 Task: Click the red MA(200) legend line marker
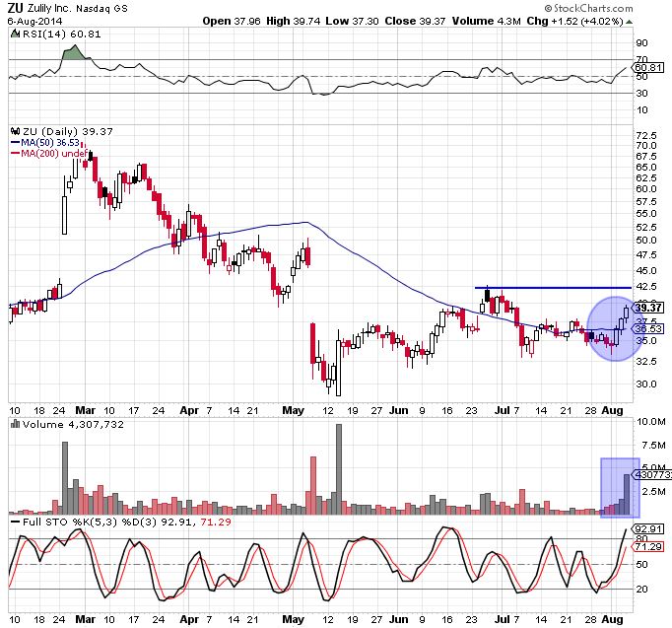click(15, 154)
